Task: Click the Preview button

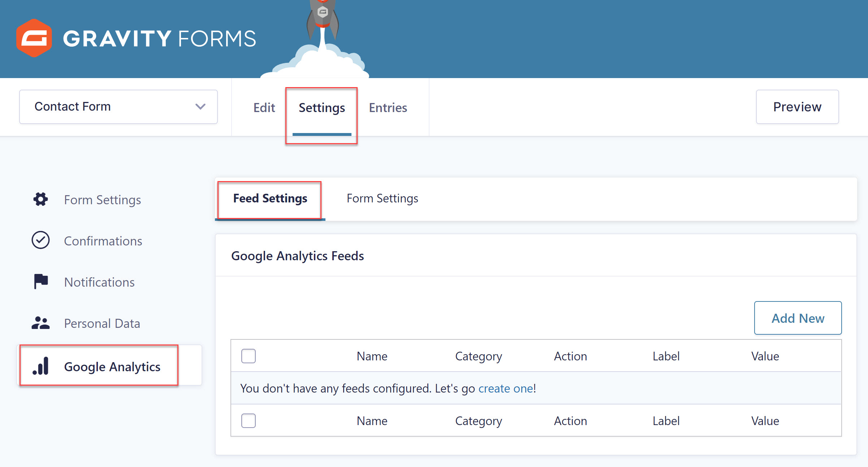Action: click(x=797, y=107)
